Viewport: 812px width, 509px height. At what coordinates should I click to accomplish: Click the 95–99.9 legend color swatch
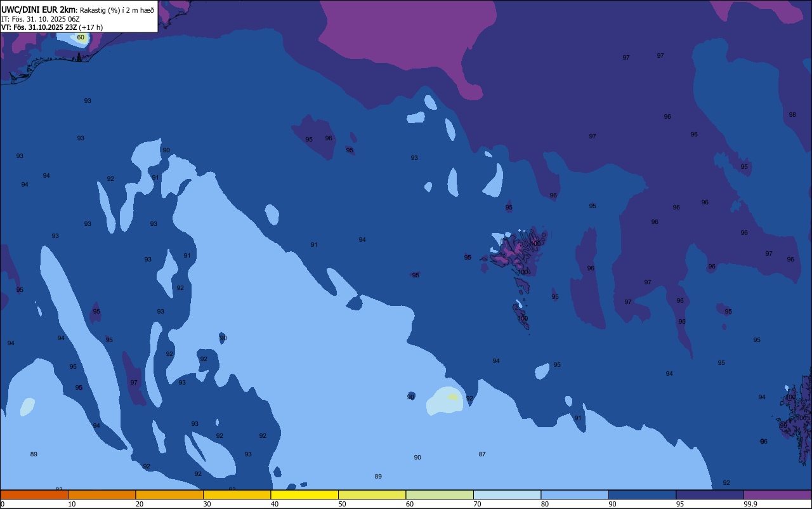click(710, 494)
